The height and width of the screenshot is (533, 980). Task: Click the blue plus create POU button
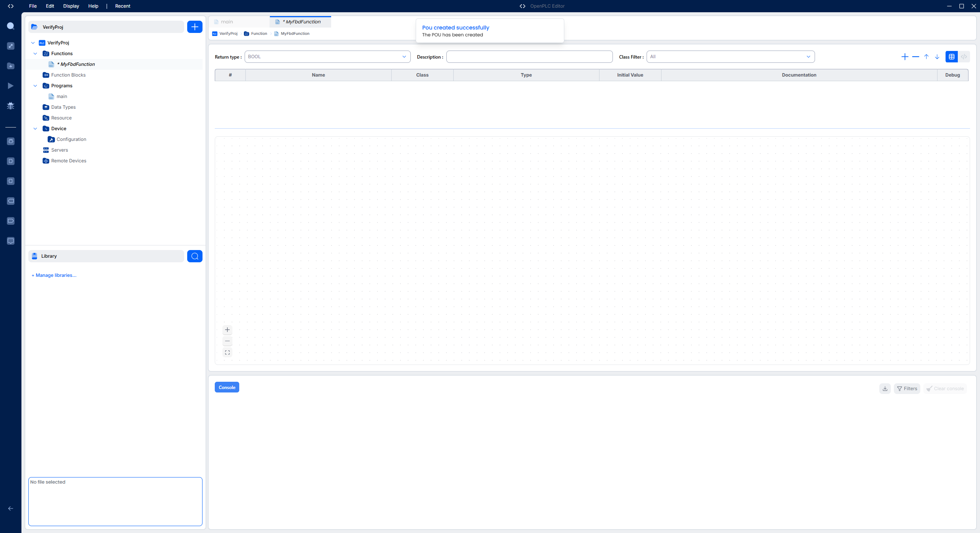click(195, 27)
